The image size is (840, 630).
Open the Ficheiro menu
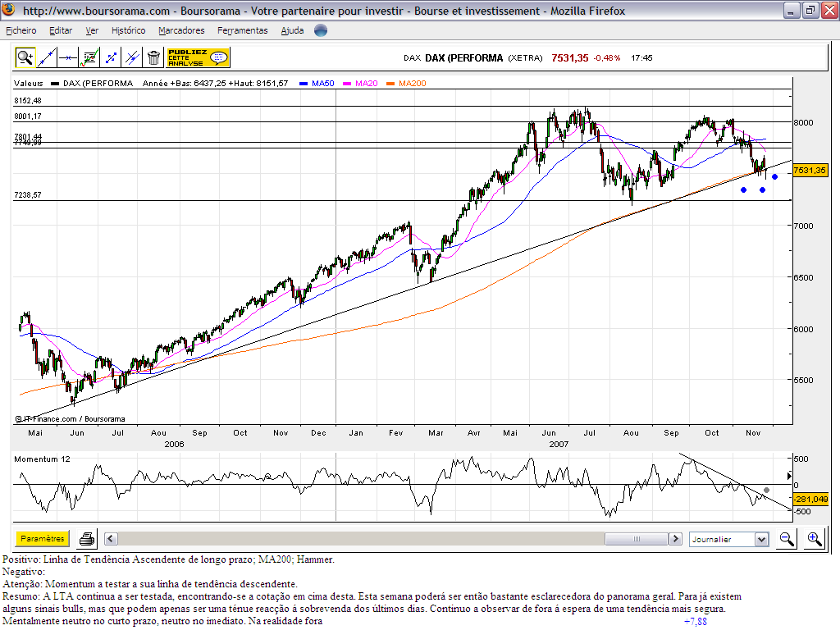pyautogui.click(x=21, y=30)
